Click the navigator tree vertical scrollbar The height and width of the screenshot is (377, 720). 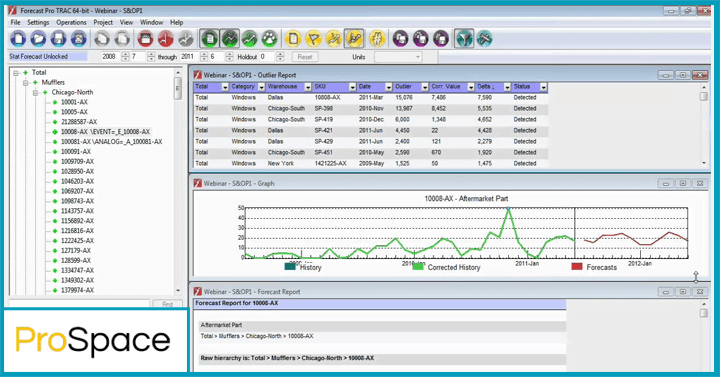(x=178, y=181)
